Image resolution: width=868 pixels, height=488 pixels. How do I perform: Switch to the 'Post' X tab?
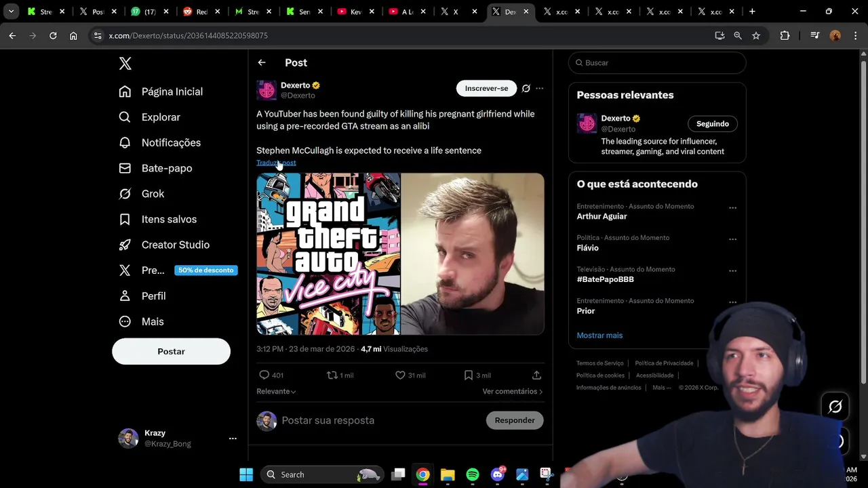click(98, 12)
